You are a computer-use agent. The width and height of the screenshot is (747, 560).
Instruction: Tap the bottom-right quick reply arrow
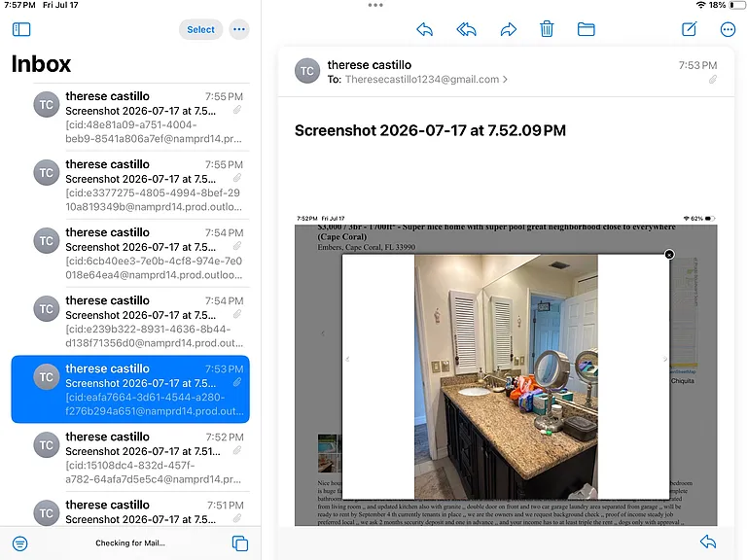(708, 542)
